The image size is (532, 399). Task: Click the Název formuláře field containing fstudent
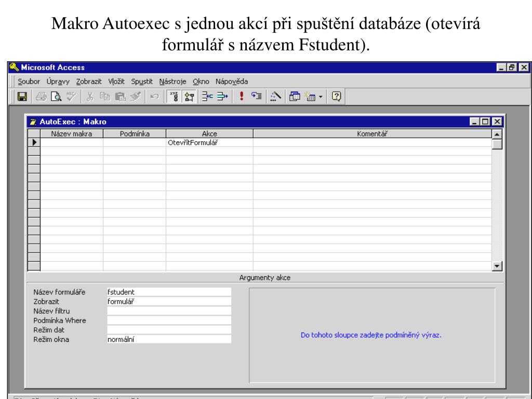click(x=169, y=292)
